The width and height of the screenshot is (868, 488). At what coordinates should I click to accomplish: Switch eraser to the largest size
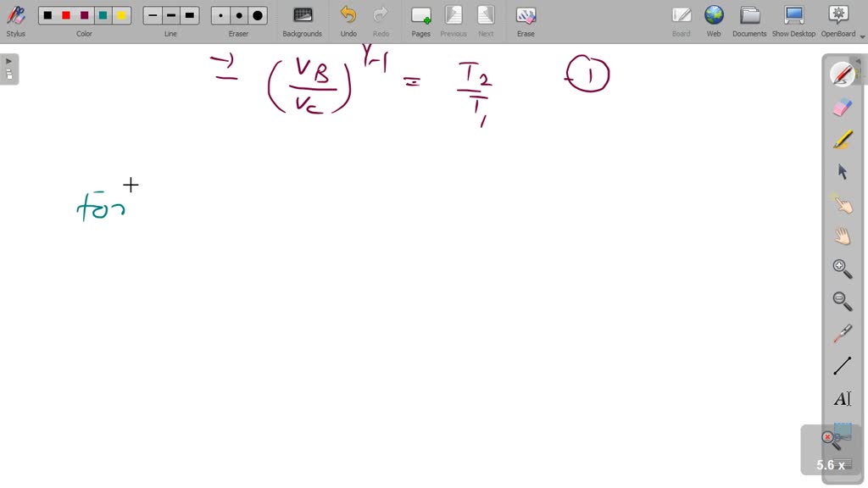point(256,14)
